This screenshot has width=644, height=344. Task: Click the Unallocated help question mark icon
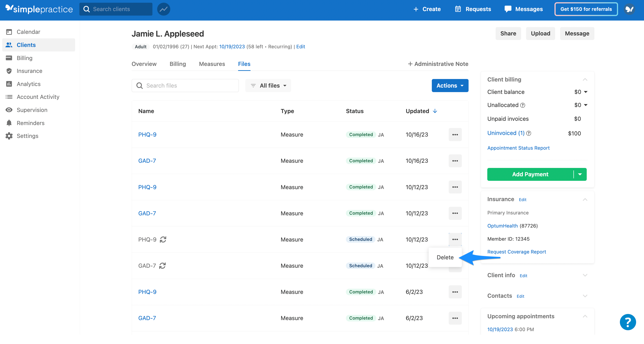click(522, 105)
